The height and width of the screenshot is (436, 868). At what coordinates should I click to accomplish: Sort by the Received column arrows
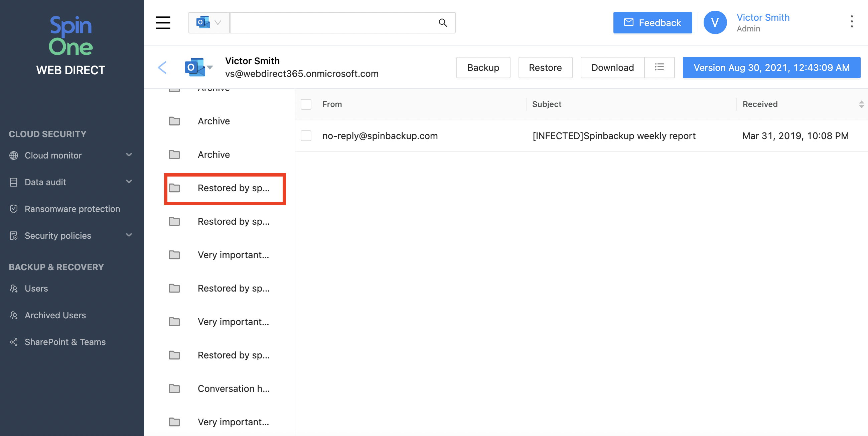861,104
